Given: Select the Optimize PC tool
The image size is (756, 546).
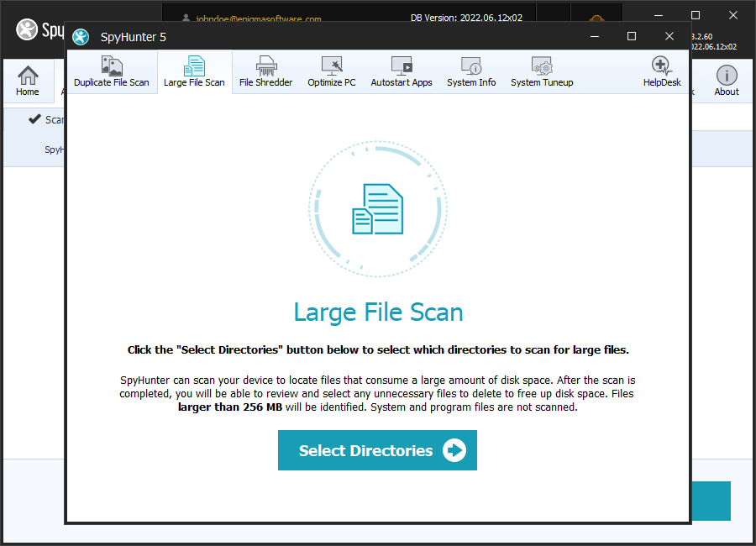Looking at the screenshot, I should tap(332, 72).
